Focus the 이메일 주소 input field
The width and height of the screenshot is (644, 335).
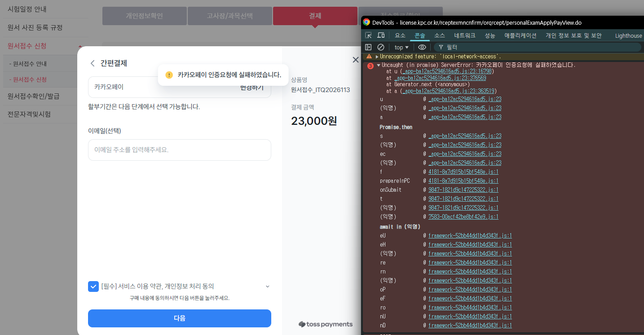pyautogui.click(x=180, y=150)
